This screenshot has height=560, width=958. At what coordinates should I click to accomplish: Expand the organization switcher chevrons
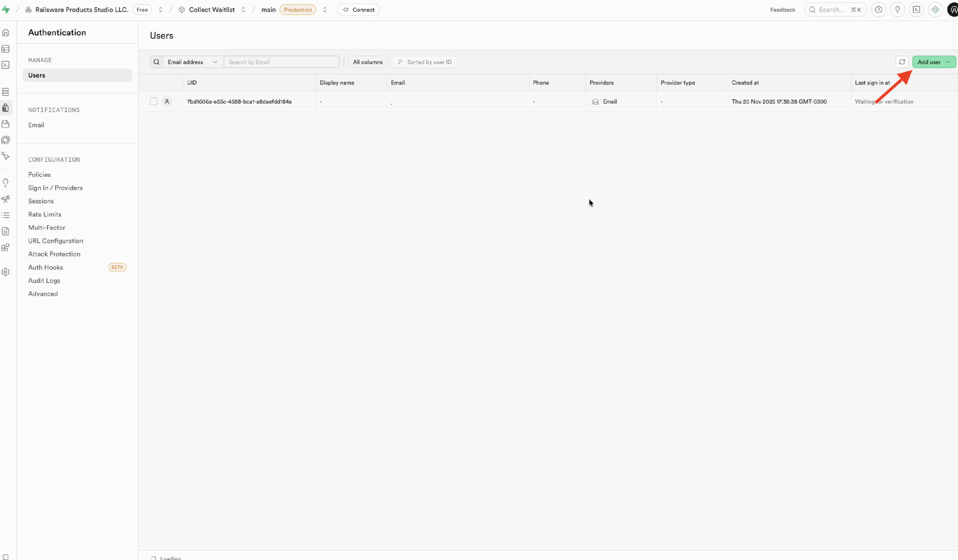click(160, 10)
